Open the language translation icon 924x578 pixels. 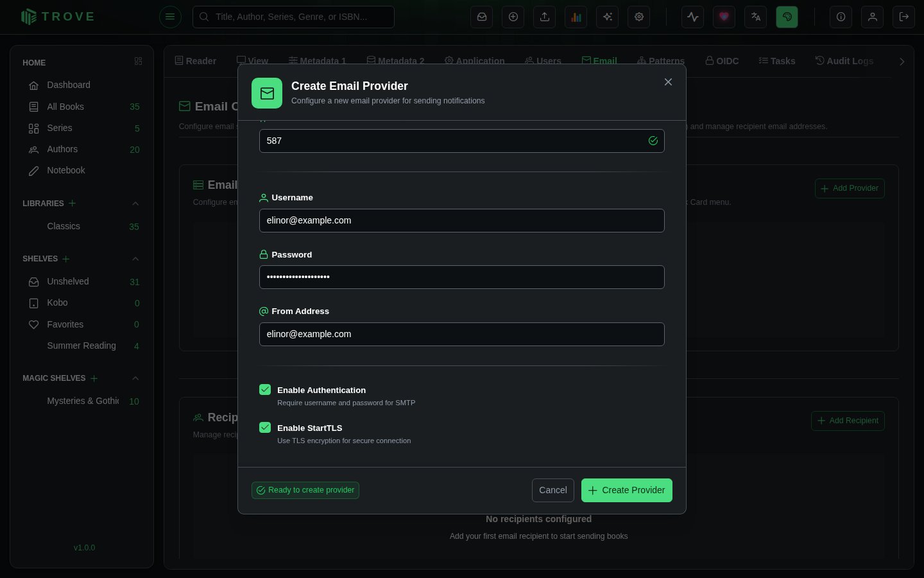[756, 17]
